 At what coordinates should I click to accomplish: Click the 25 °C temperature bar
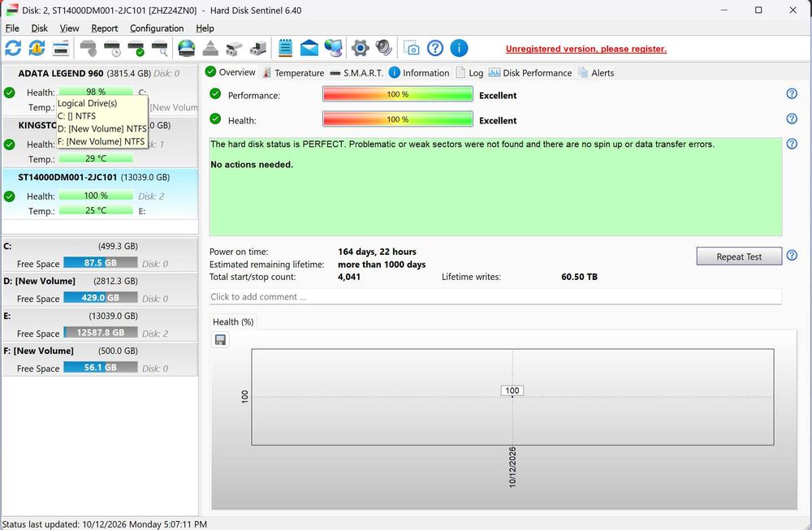coord(96,210)
